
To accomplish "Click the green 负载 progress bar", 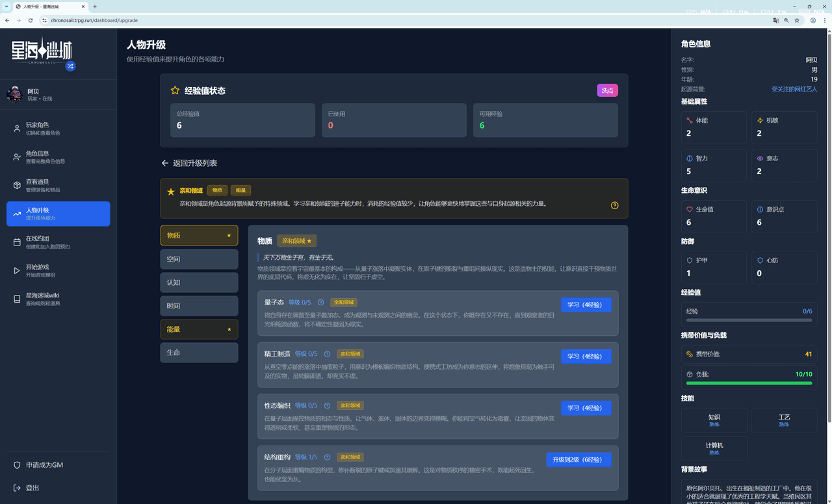I will click(x=749, y=383).
